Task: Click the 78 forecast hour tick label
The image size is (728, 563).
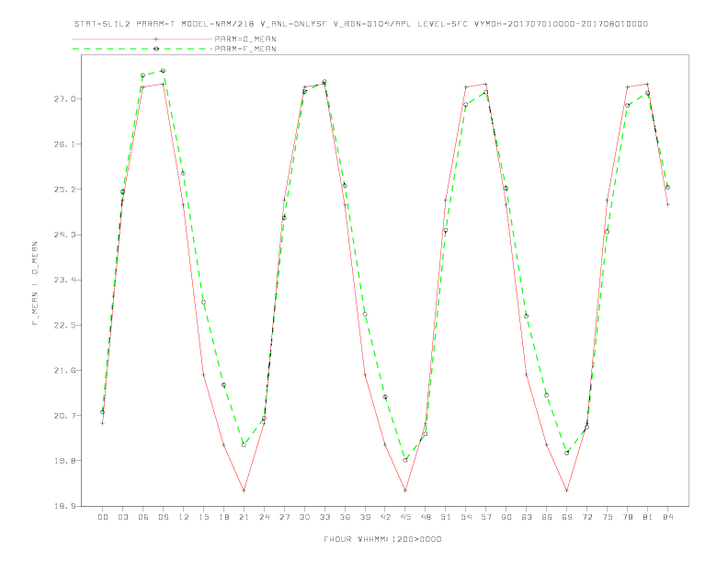Action: tap(627, 517)
